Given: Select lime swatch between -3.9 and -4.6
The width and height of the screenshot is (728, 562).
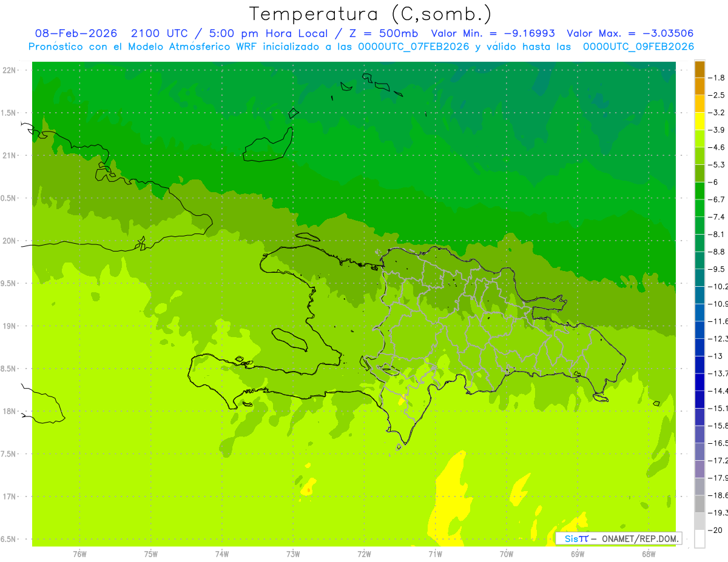Looking at the screenshot, I should pyautogui.click(x=699, y=138).
